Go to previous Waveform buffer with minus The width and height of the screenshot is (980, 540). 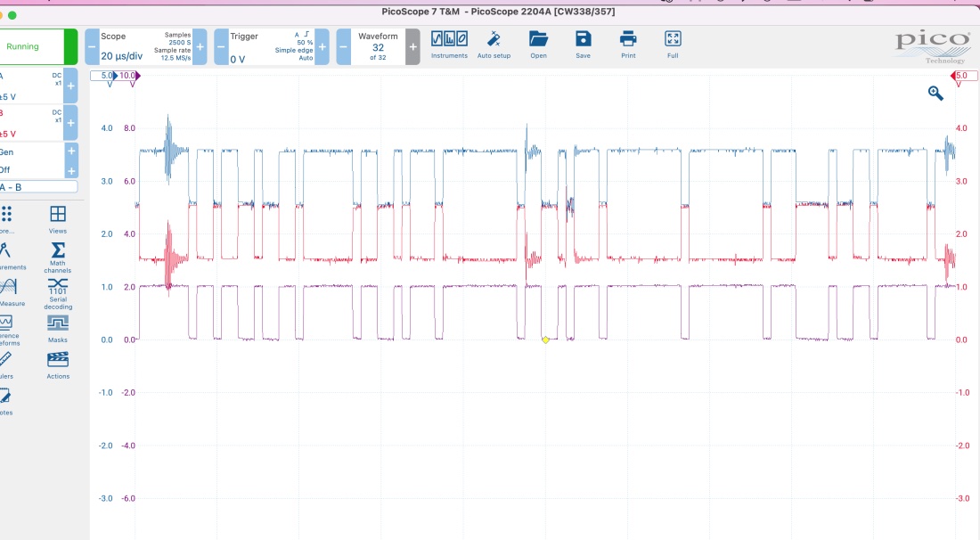tap(343, 46)
